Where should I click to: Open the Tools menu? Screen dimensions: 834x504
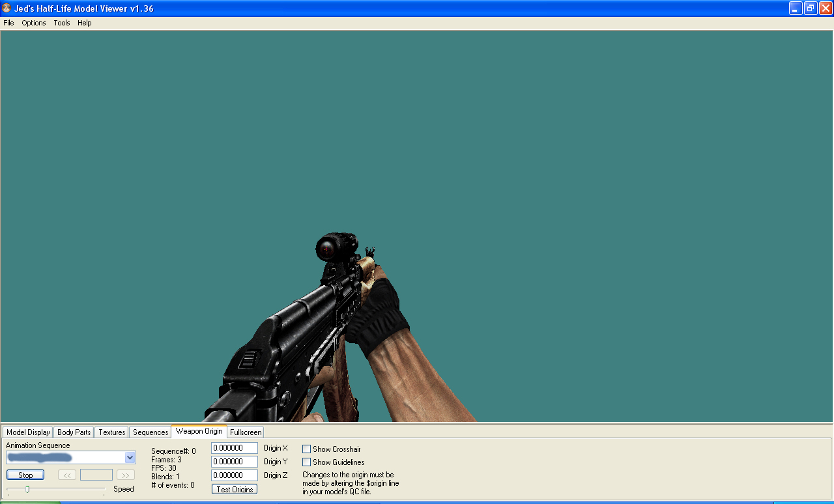tap(62, 23)
